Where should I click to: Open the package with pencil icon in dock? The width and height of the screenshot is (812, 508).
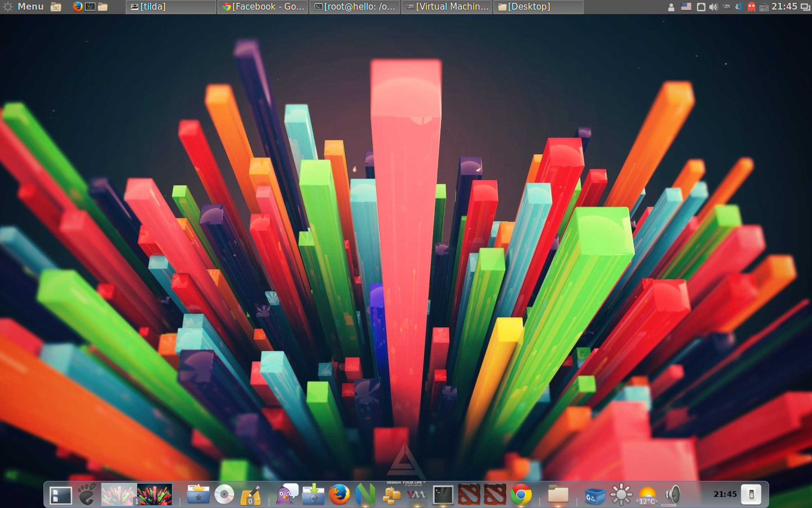[x=250, y=495]
